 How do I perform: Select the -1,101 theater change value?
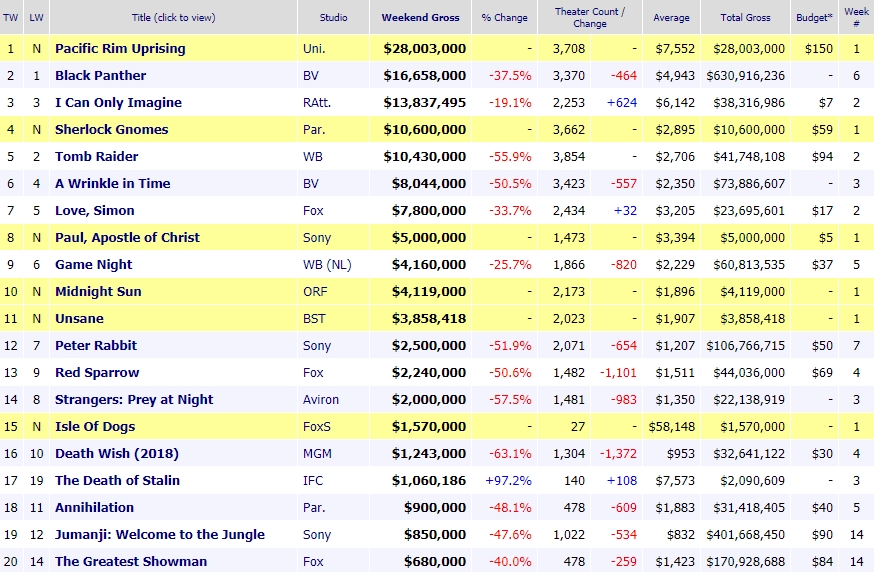[x=618, y=373]
